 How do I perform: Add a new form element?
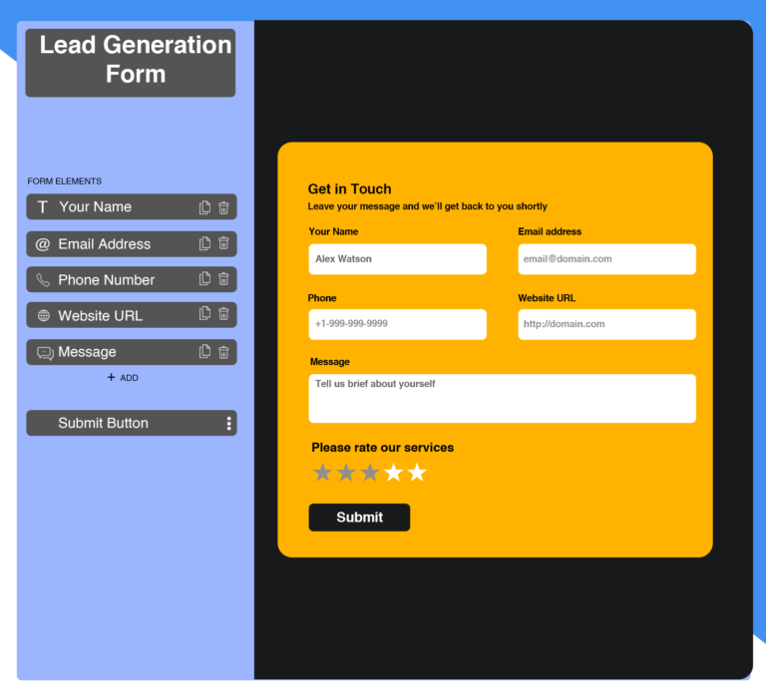[123, 378]
